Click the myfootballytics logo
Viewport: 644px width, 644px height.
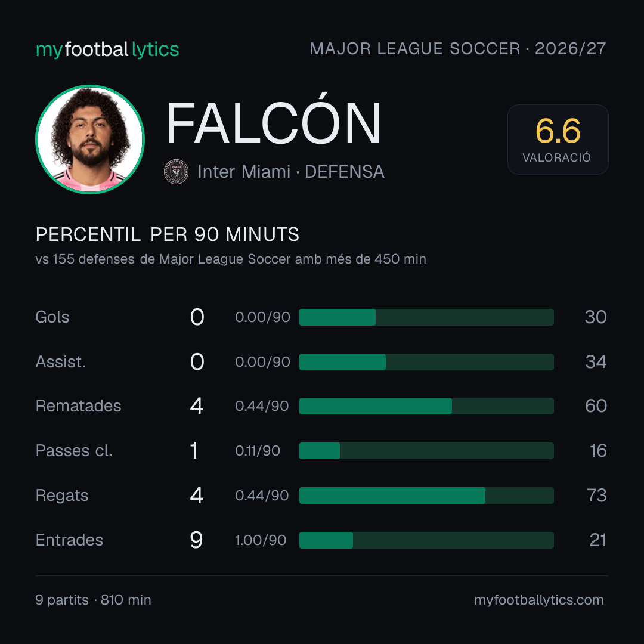click(x=107, y=49)
